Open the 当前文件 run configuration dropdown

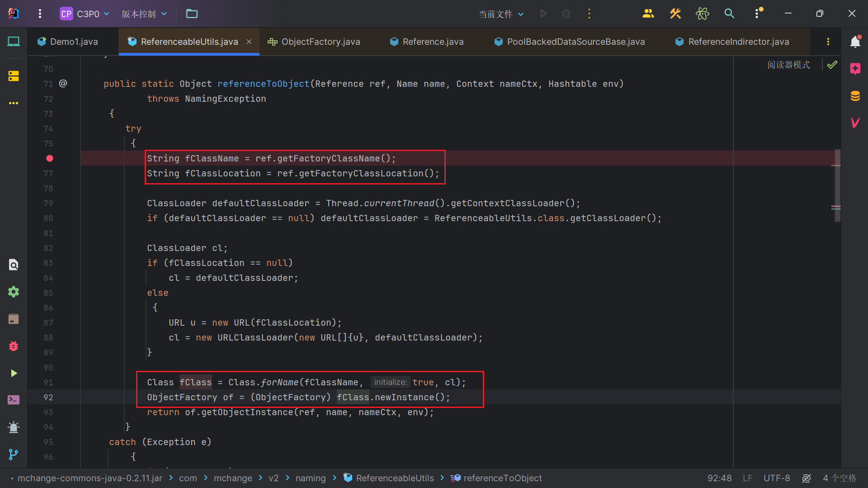coord(501,14)
